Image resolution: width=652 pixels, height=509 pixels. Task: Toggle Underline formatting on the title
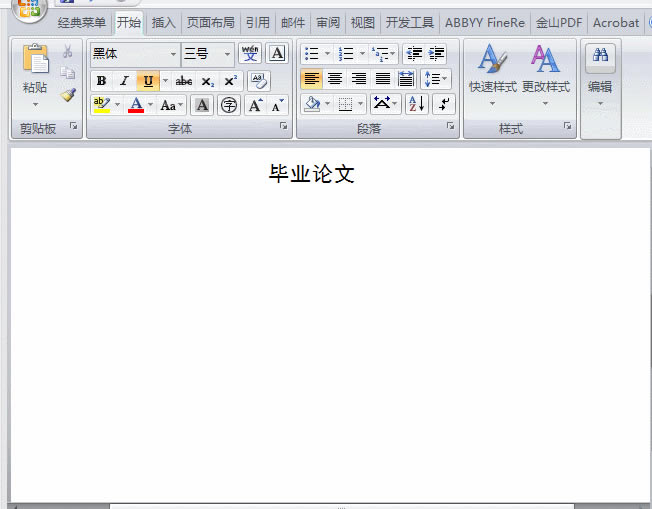(x=148, y=81)
